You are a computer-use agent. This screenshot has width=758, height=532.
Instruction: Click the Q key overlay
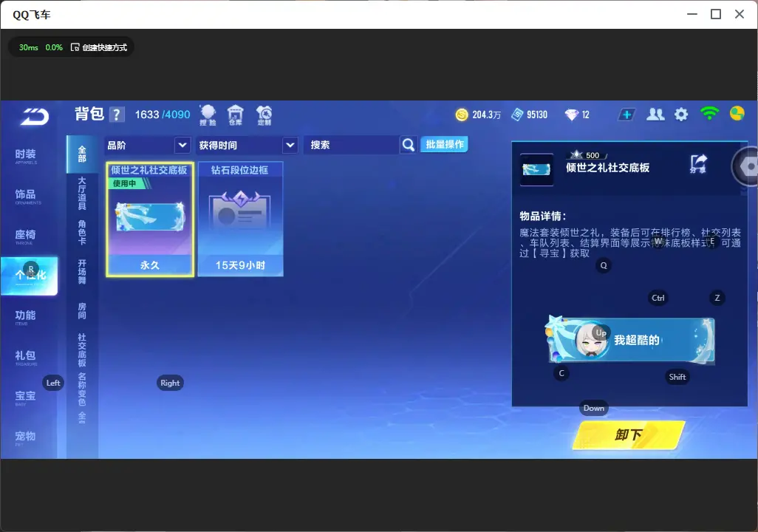point(604,265)
